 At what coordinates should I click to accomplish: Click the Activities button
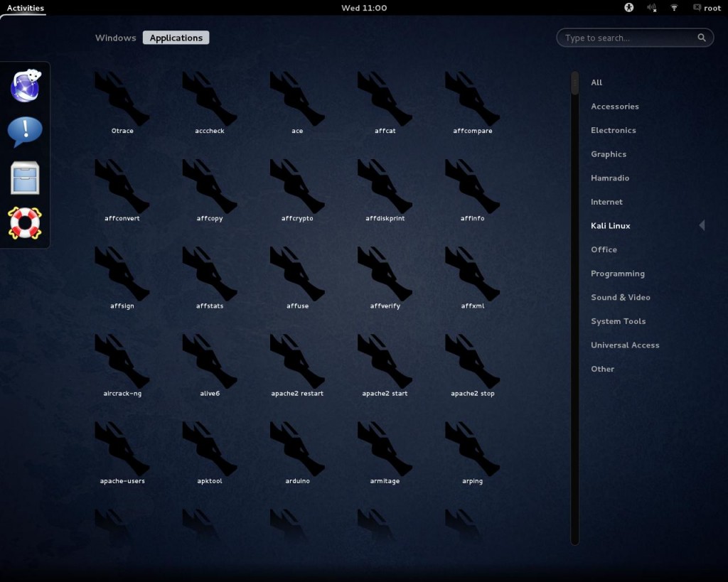(26, 8)
